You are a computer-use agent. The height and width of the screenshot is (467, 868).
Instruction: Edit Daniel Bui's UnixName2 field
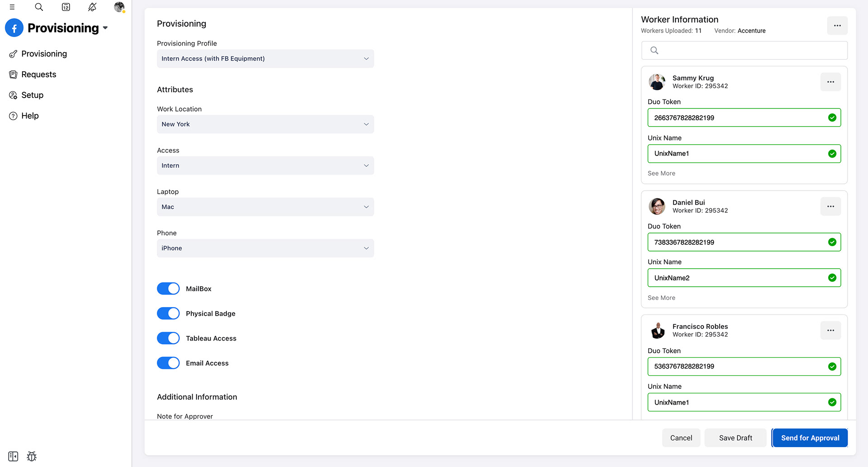(744, 278)
